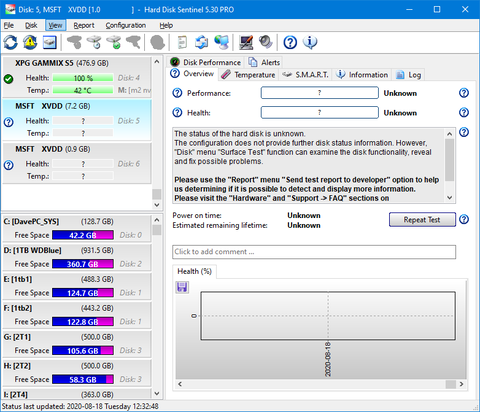This screenshot has height=412, width=480.
Task: Open the View menu
Action: [x=55, y=25]
